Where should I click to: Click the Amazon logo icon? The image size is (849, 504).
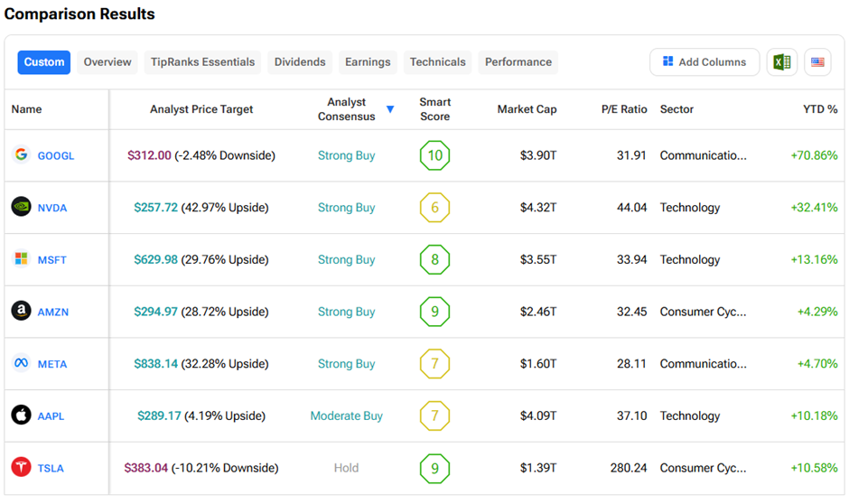[x=21, y=312]
